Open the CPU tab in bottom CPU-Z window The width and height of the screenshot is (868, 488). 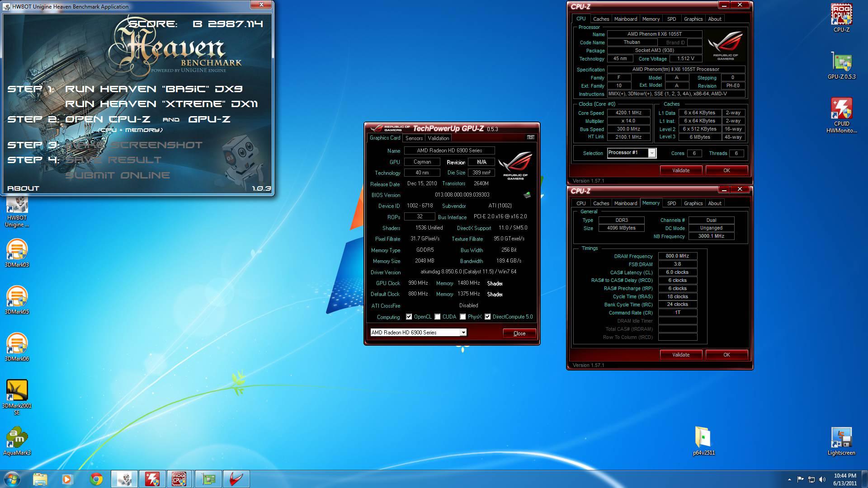581,203
